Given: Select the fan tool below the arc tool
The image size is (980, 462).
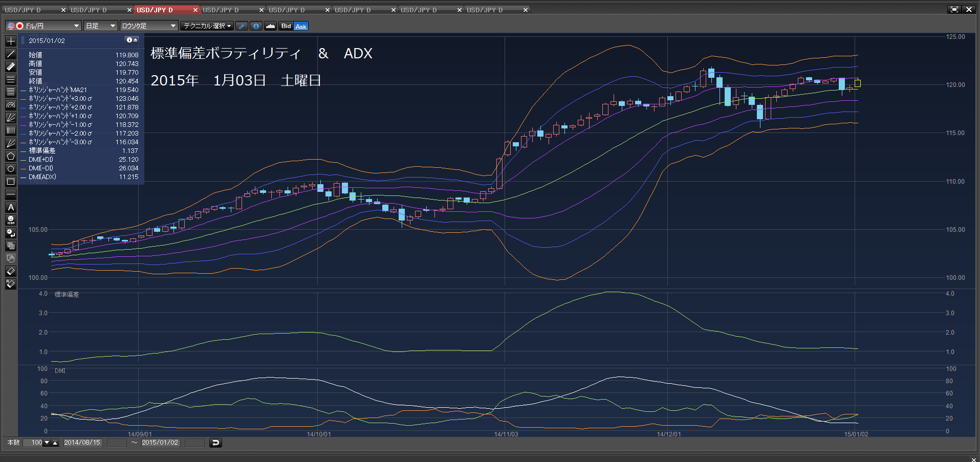Looking at the screenshot, I should [x=11, y=118].
